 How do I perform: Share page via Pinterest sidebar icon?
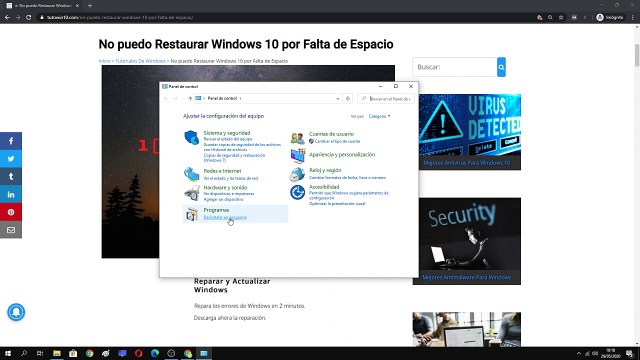click(x=11, y=212)
